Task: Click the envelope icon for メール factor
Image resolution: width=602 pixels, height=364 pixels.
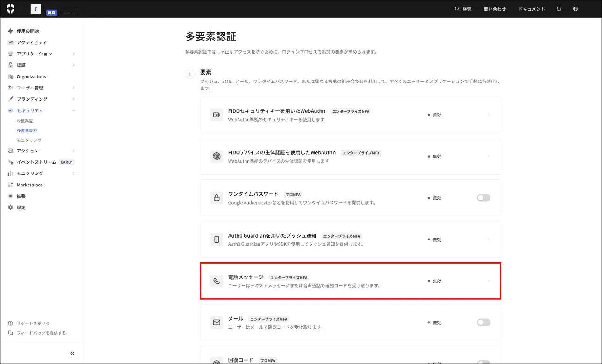Action: [217, 323]
